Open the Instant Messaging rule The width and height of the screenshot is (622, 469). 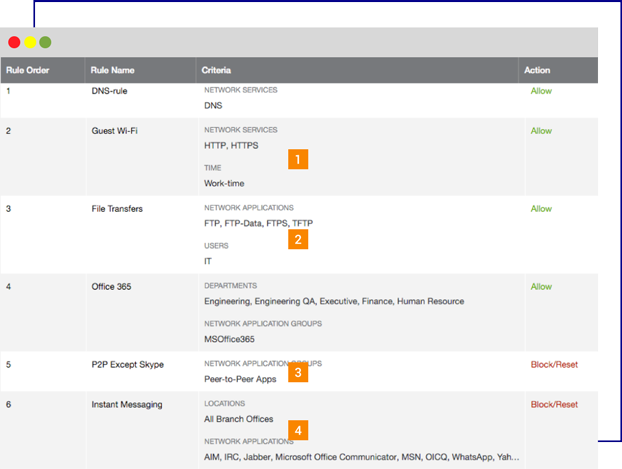127,405
